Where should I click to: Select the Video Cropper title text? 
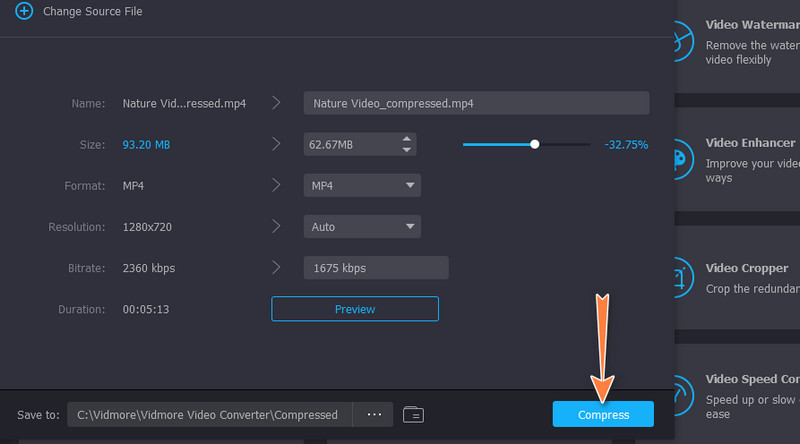coord(746,268)
